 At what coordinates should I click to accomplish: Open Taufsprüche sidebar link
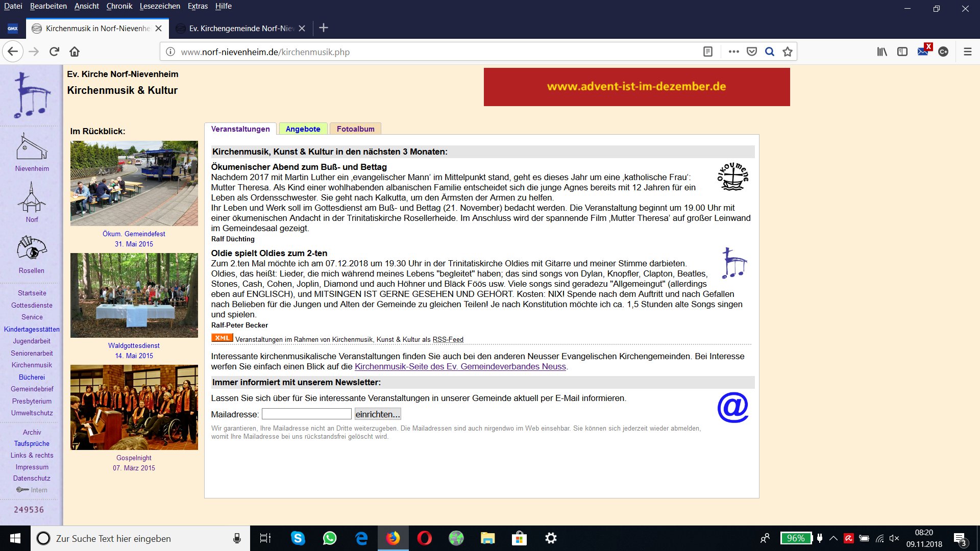(32, 443)
